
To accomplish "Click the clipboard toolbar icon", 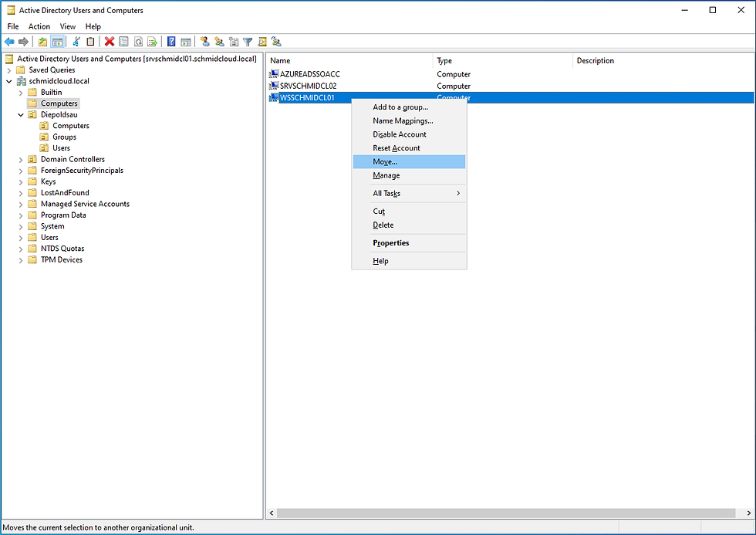I will pos(90,42).
